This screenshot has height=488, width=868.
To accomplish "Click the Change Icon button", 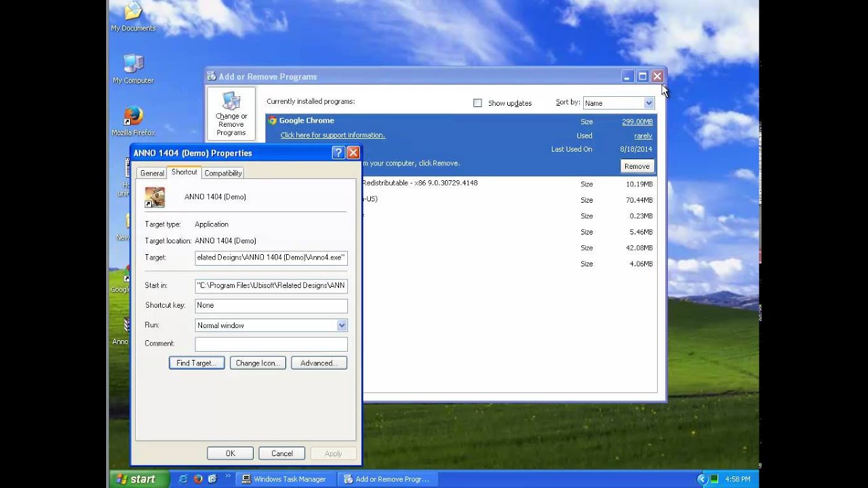I will pyautogui.click(x=258, y=362).
